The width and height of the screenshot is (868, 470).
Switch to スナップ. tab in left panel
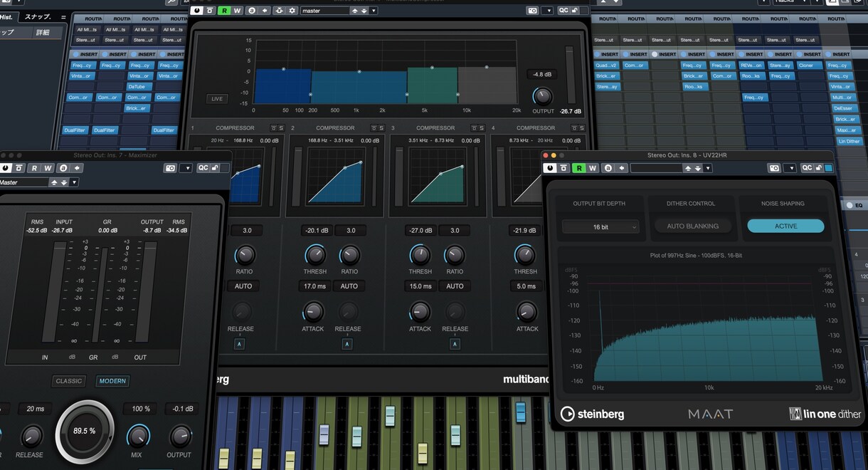click(x=38, y=17)
